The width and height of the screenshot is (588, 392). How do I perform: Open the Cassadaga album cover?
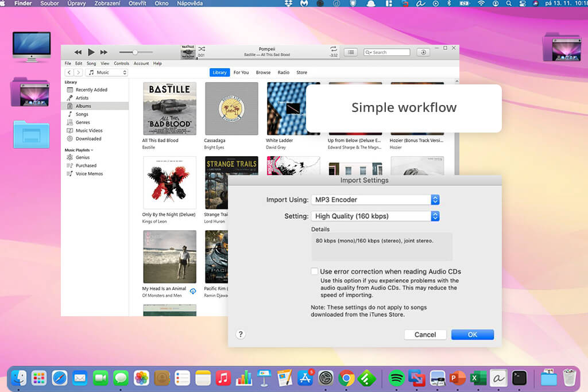(x=231, y=108)
